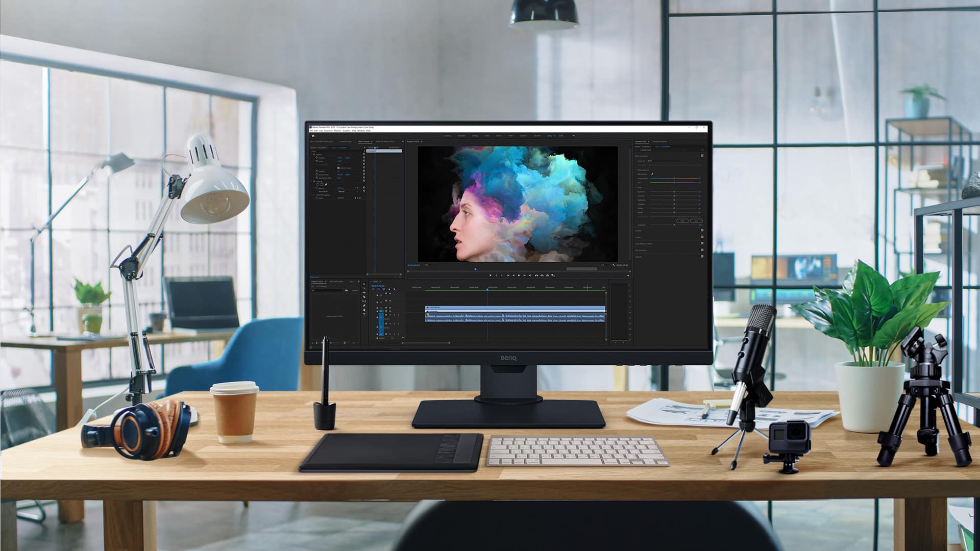Open Input LUT dropdown in Lumetri
Image resolution: width=980 pixels, height=551 pixels.
point(664,161)
